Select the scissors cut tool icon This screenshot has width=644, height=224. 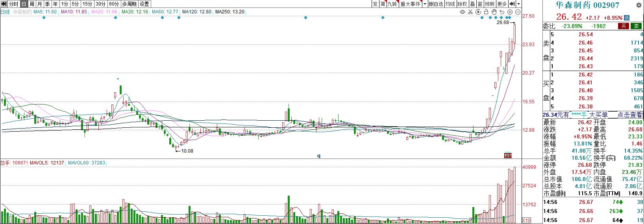click(x=470, y=12)
